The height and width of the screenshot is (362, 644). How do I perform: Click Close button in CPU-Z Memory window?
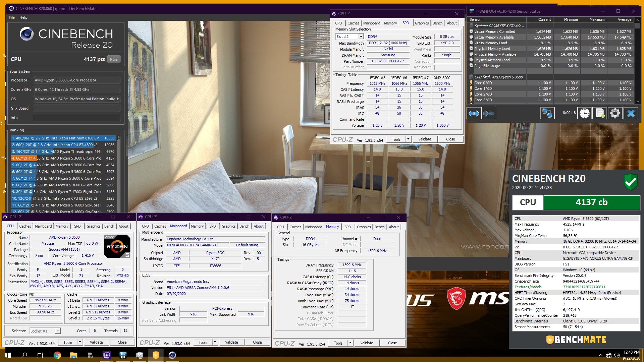point(392,343)
